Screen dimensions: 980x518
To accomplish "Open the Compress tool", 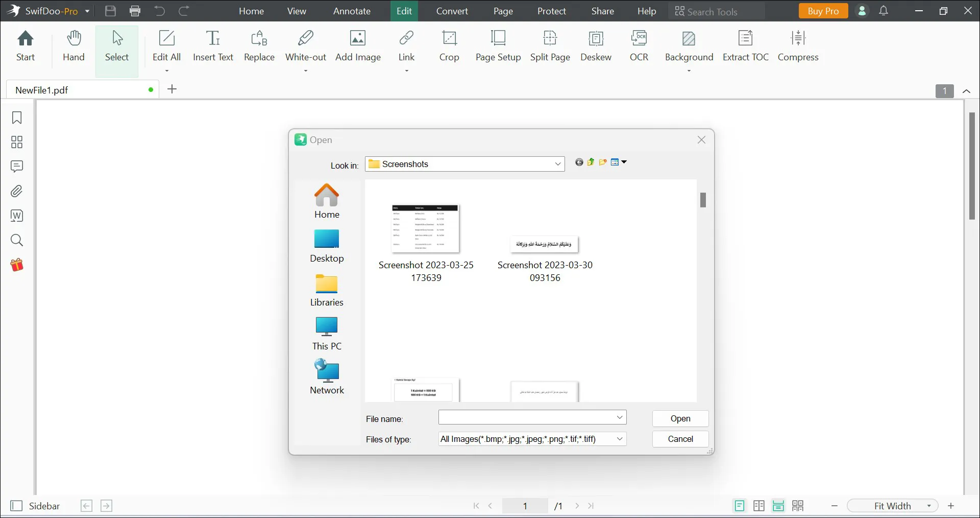I will 798,46.
